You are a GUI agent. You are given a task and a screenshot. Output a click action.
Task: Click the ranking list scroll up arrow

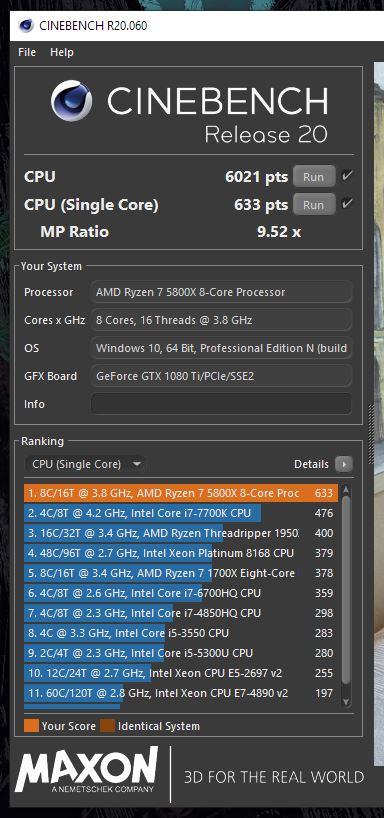(x=346, y=490)
